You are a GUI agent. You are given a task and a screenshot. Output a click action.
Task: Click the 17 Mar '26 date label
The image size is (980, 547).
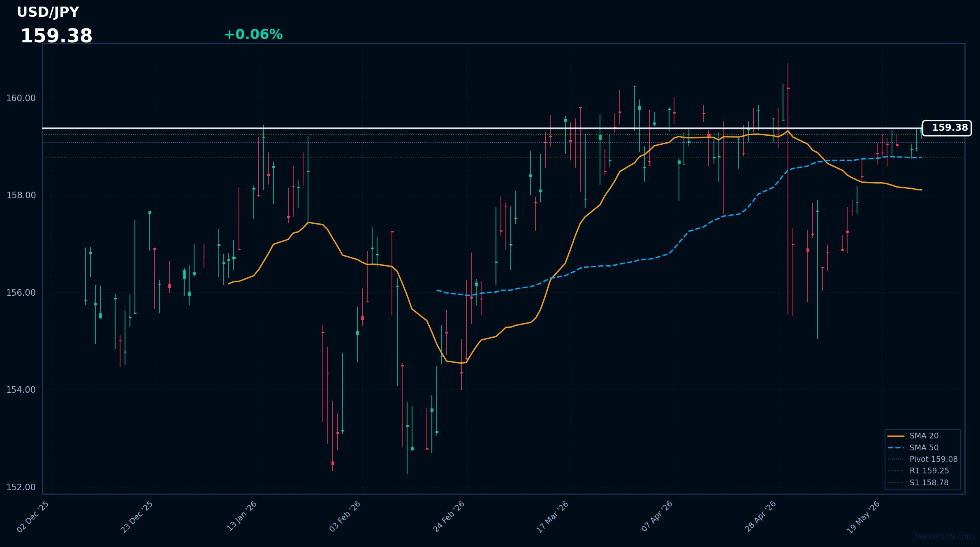(x=553, y=517)
